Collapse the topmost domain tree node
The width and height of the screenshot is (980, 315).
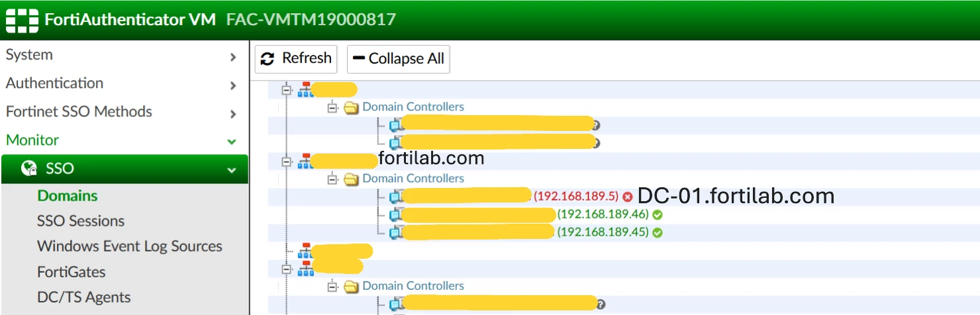[x=286, y=90]
